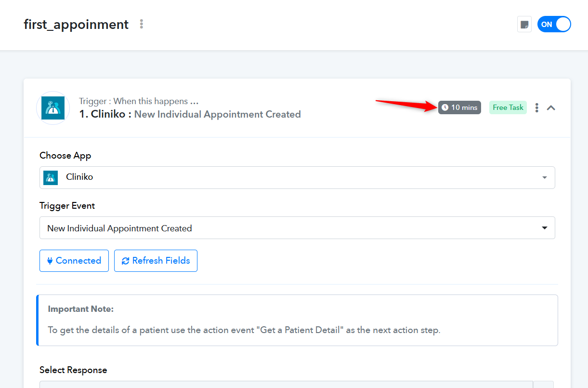Viewport: 588px width, 388px height.
Task: Click the trigger step heading text
Action: click(190, 114)
